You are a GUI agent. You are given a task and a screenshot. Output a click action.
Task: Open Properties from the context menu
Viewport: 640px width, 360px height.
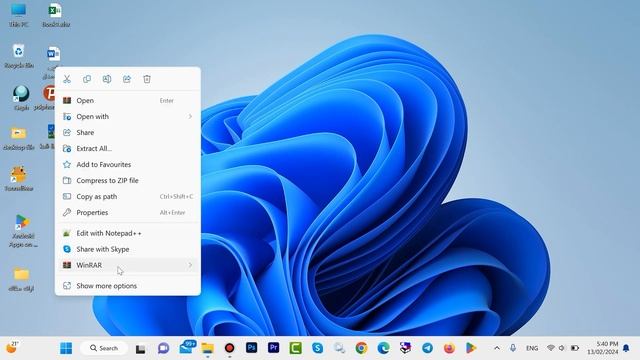click(x=128, y=212)
